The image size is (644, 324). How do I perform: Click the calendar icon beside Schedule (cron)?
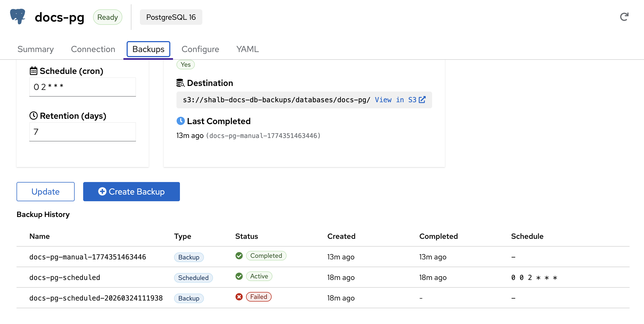coord(33,71)
